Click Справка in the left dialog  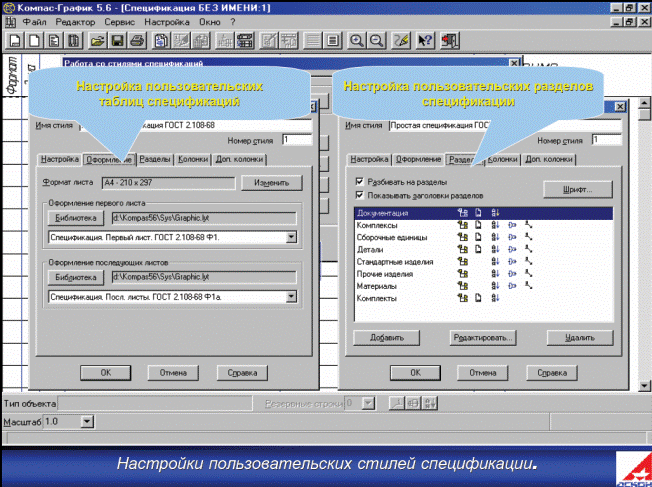click(x=242, y=373)
